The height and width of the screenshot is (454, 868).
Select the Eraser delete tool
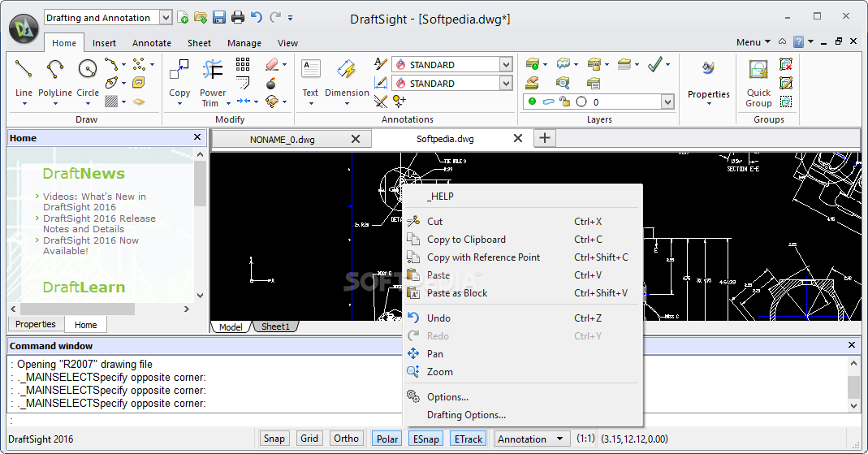(272, 64)
